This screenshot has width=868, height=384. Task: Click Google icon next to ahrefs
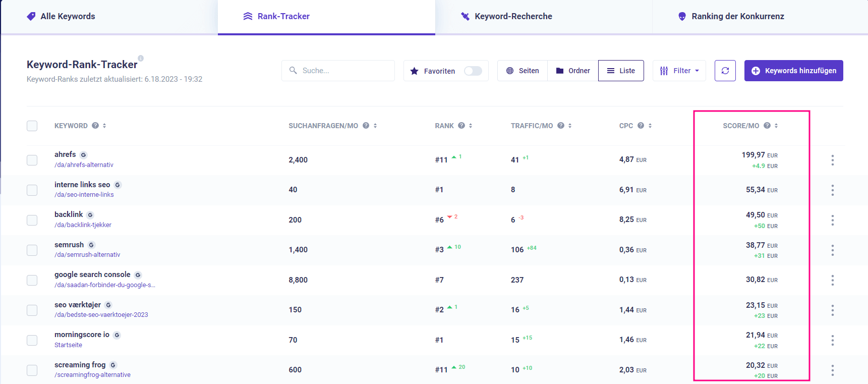tap(84, 155)
